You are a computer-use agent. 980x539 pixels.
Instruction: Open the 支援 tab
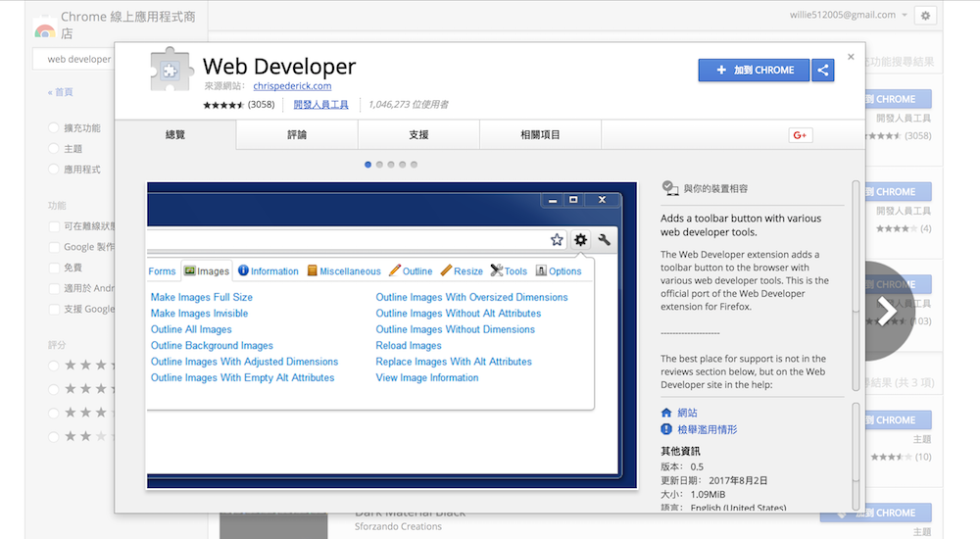coord(418,134)
